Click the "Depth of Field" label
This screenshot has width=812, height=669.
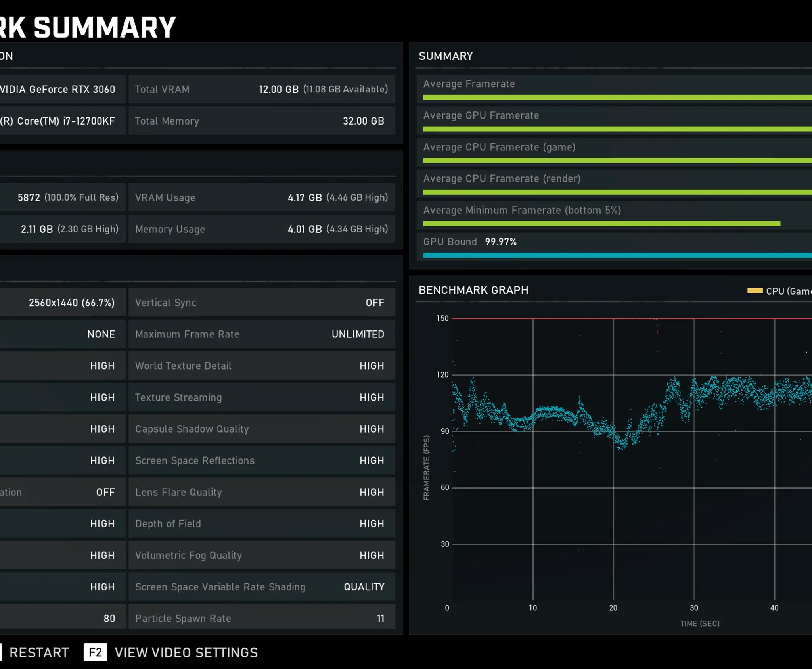[x=168, y=524]
